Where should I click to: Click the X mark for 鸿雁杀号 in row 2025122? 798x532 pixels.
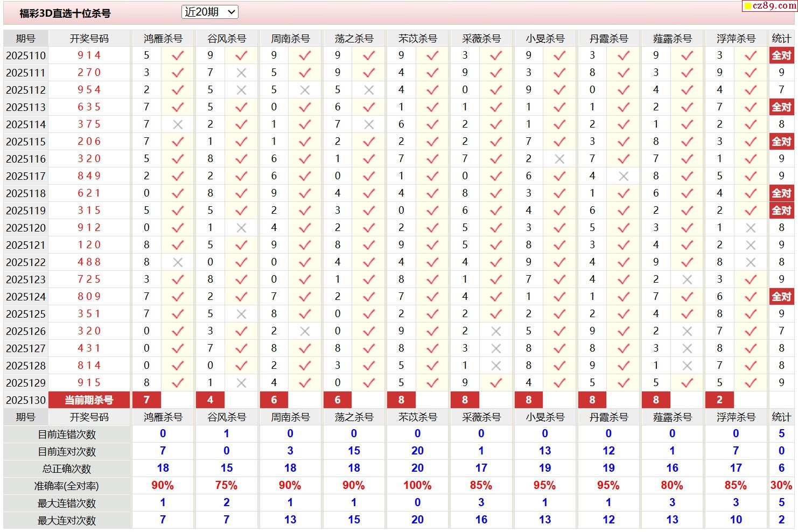pos(178,262)
